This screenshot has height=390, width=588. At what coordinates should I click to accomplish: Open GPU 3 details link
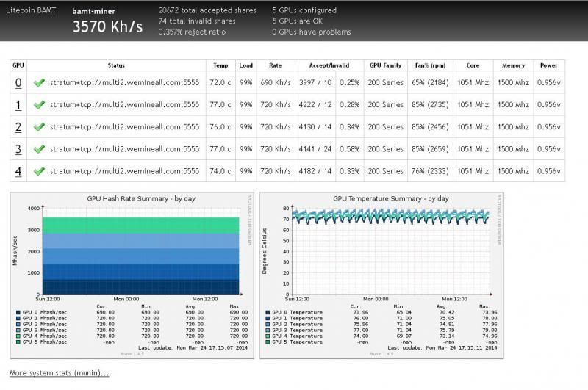[x=18, y=149]
